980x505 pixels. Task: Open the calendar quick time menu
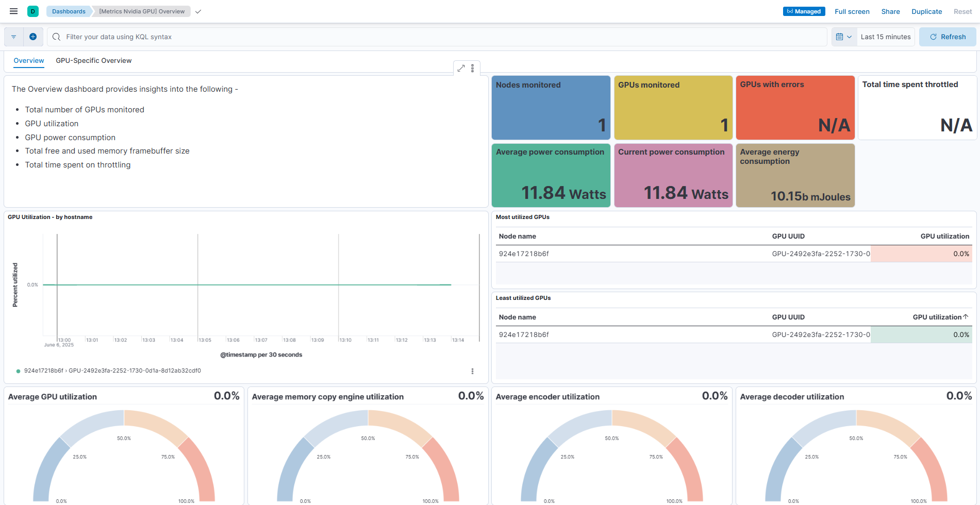coord(844,37)
